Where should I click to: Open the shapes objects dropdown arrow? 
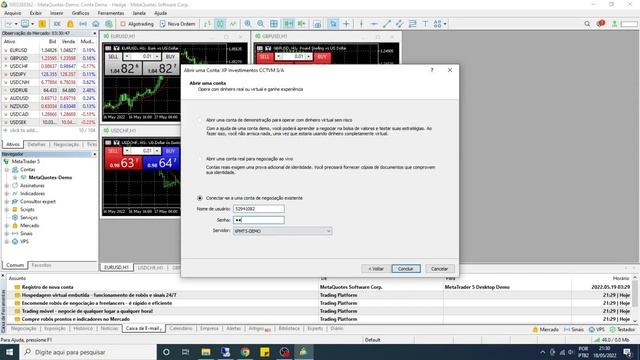tap(445, 24)
